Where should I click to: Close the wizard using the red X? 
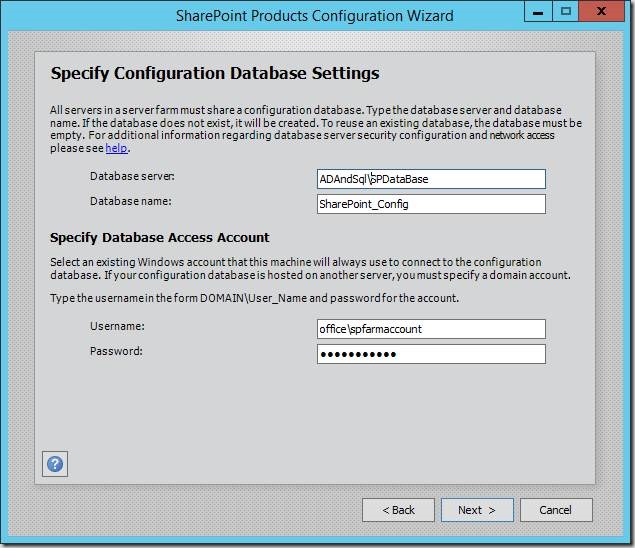603,13
